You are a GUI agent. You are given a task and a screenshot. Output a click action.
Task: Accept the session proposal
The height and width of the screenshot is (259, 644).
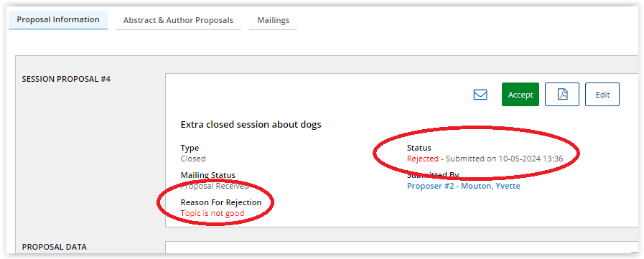coord(521,95)
